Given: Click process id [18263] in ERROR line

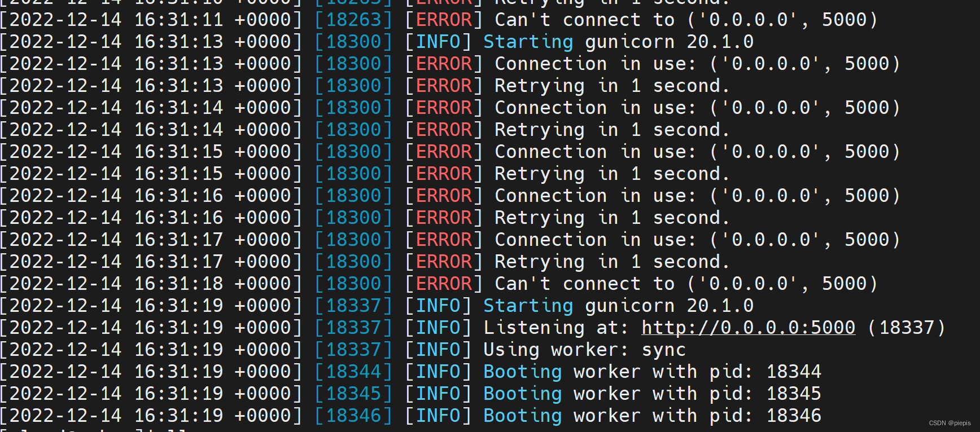Looking at the screenshot, I should (x=353, y=20).
